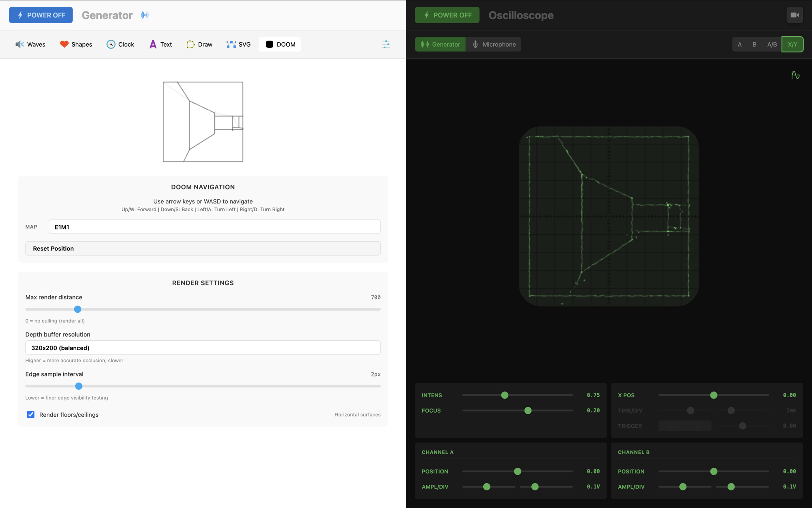Viewport: 812px width, 508px height.
Task: Select the A/B display mode
Action: click(x=772, y=44)
